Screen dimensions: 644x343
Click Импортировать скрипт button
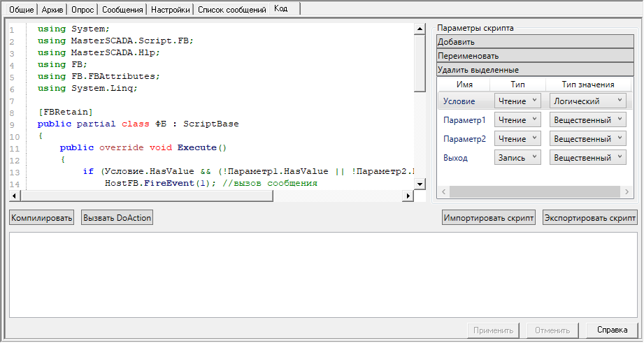[x=488, y=218]
